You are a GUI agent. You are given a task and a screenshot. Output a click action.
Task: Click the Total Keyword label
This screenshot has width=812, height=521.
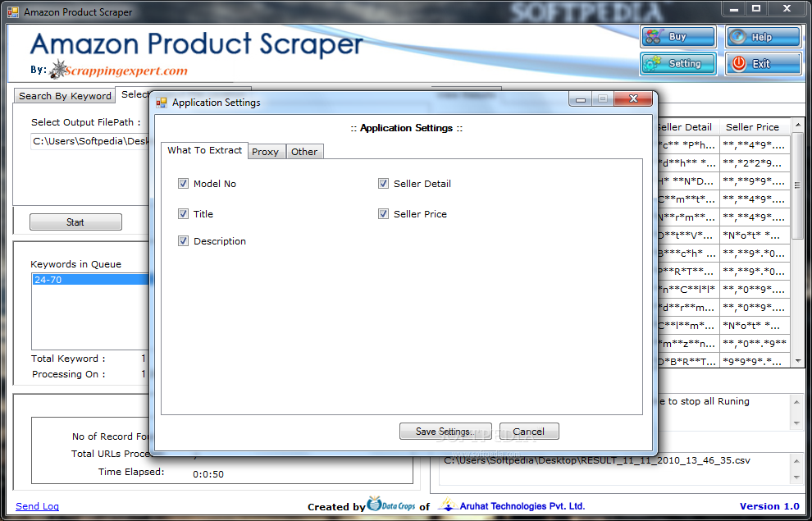coord(68,359)
